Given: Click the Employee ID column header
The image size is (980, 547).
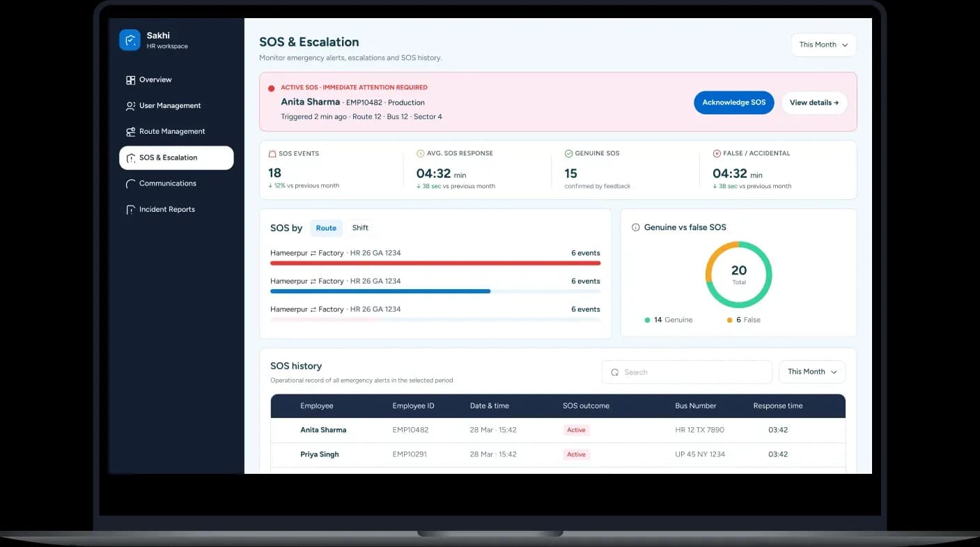Looking at the screenshot, I should point(413,406).
